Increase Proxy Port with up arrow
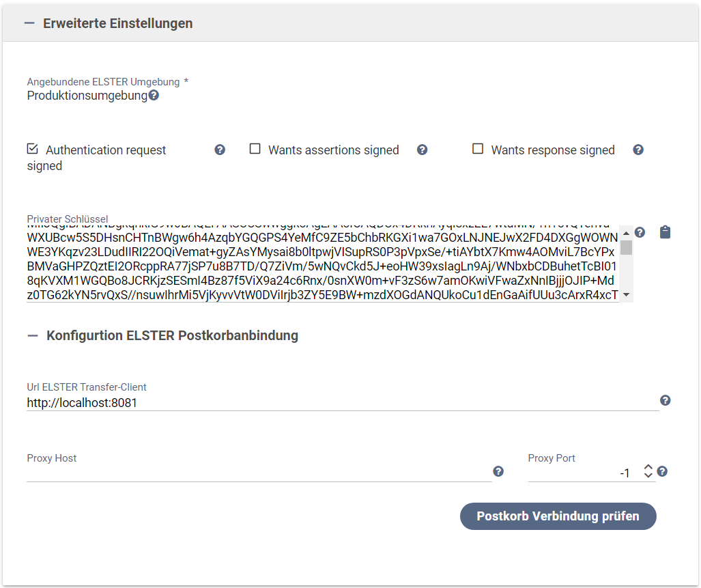 pyautogui.click(x=648, y=467)
